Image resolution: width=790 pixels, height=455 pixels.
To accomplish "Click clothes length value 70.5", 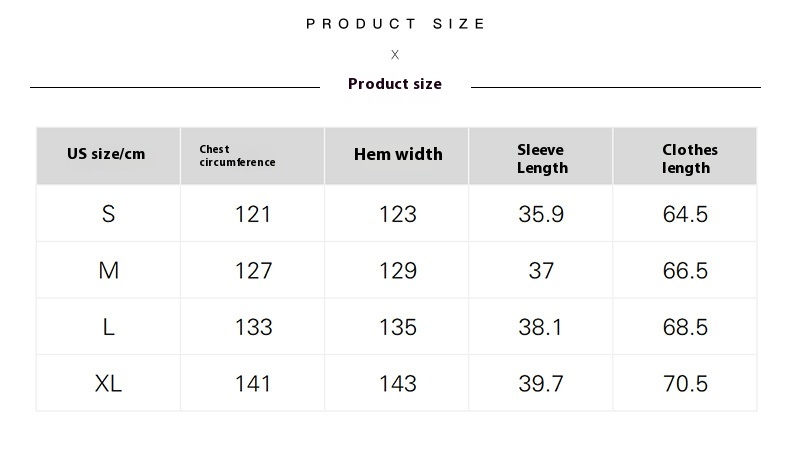I will pos(685,383).
